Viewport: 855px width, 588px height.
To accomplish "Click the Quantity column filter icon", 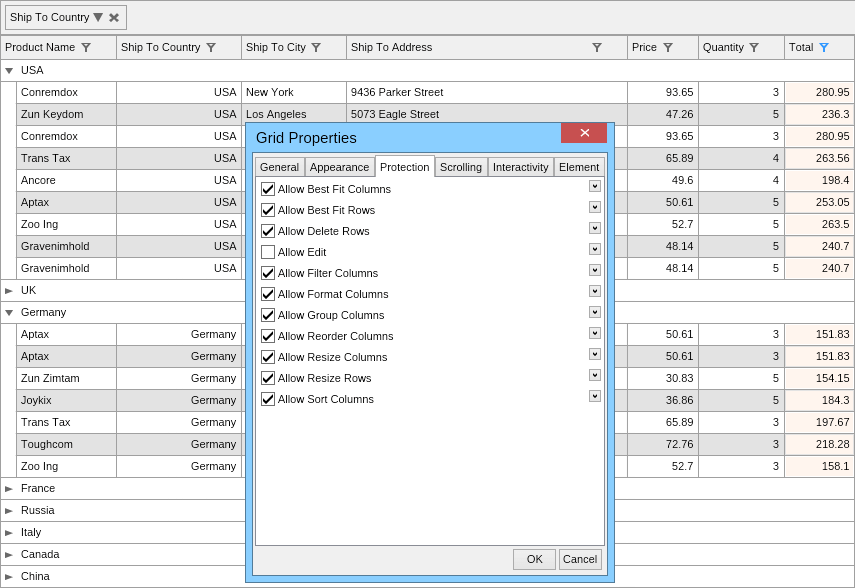I will point(754,47).
